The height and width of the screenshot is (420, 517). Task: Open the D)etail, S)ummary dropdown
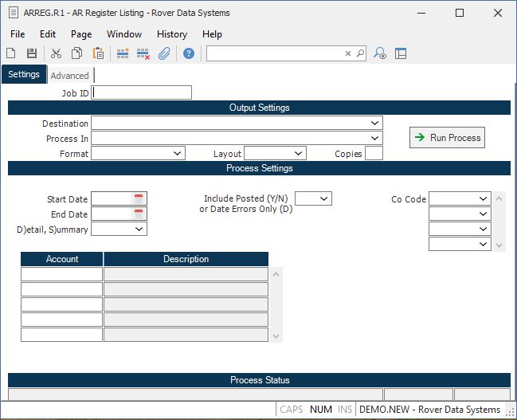(x=139, y=229)
